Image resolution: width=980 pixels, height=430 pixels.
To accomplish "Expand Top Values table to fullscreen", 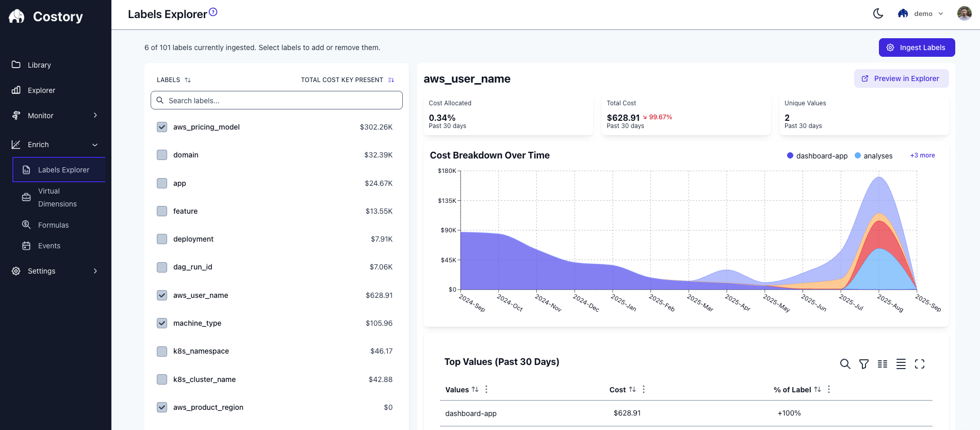I will click(x=919, y=364).
